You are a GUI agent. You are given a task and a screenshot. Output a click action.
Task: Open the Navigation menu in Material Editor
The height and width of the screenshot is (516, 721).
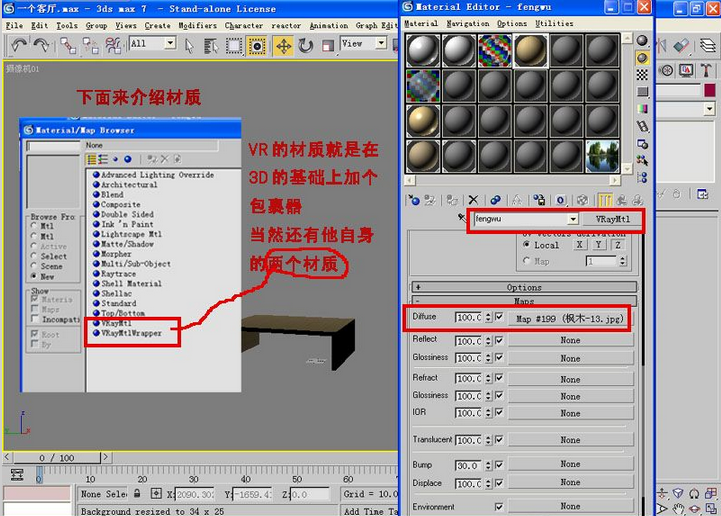tap(468, 23)
